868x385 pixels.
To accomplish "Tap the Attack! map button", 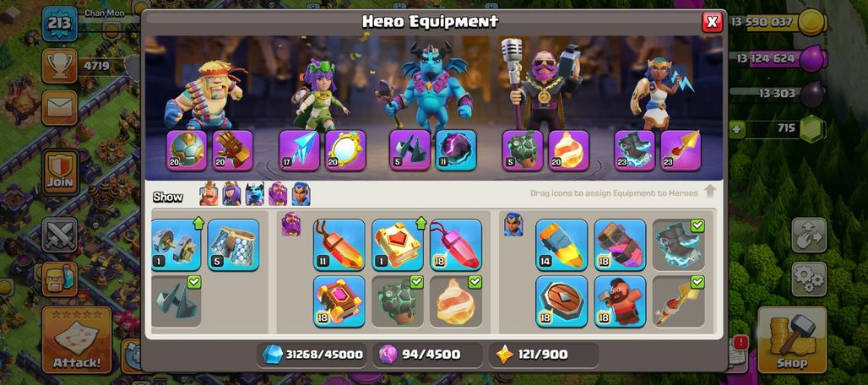I will [x=77, y=339].
